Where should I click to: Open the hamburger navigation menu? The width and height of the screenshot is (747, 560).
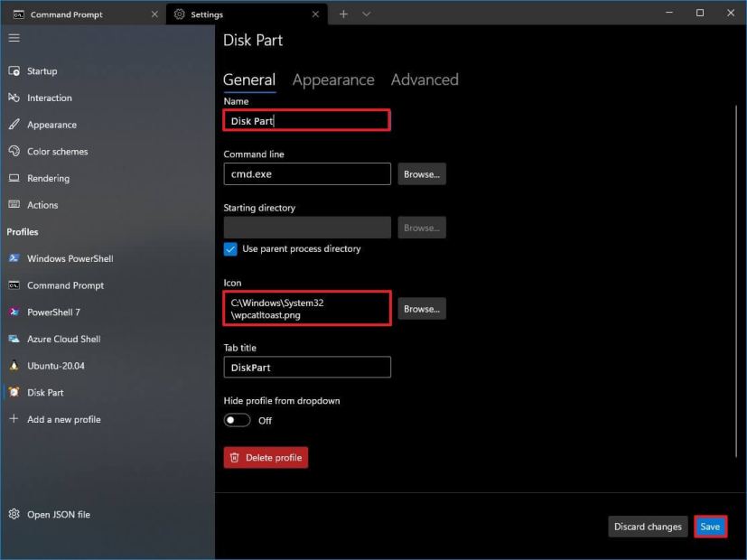tap(14, 38)
